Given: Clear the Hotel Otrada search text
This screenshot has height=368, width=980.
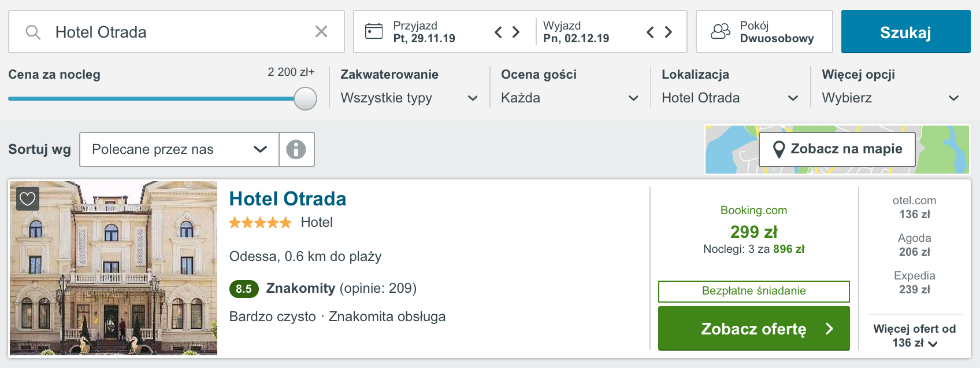Looking at the screenshot, I should (x=321, y=31).
